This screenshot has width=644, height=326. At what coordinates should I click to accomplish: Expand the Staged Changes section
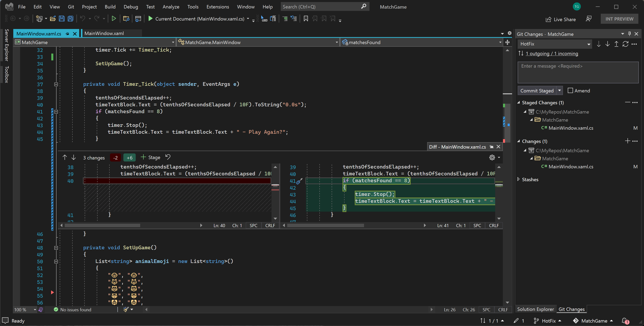click(519, 102)
